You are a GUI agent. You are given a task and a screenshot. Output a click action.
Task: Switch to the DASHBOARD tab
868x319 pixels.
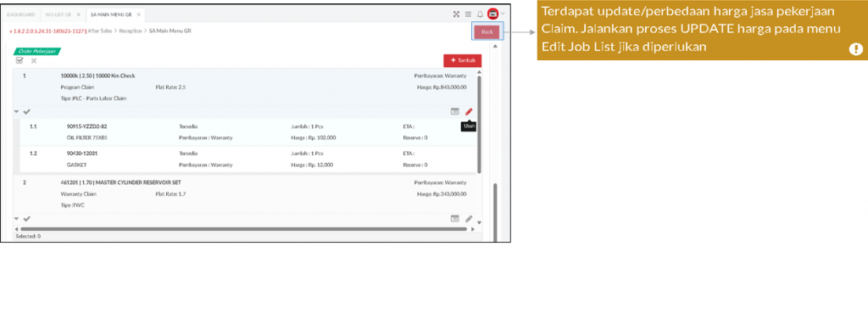(21, 14)
